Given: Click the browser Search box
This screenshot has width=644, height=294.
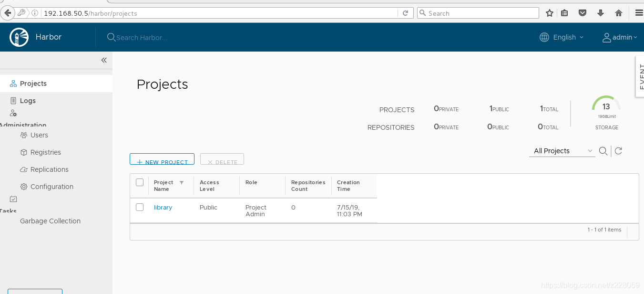Looking at the screenshot, I should tap(478, 13).
